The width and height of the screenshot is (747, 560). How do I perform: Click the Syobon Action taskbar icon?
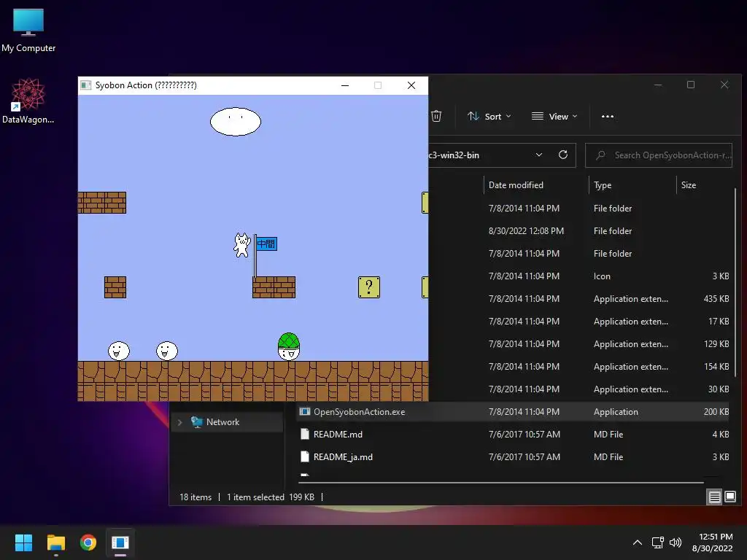point(120,542)
